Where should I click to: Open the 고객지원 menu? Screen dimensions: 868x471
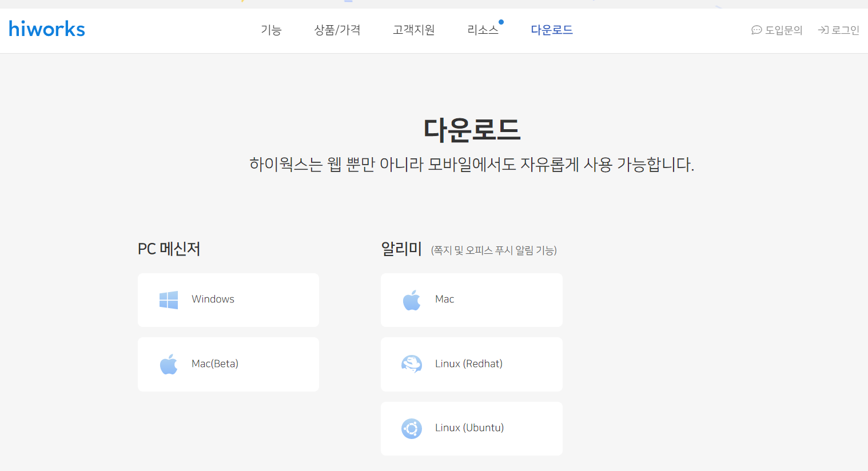point(414,30)
